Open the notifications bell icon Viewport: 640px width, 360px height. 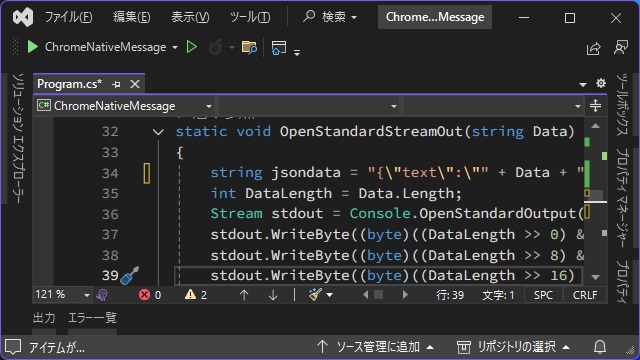coord(600,347)
